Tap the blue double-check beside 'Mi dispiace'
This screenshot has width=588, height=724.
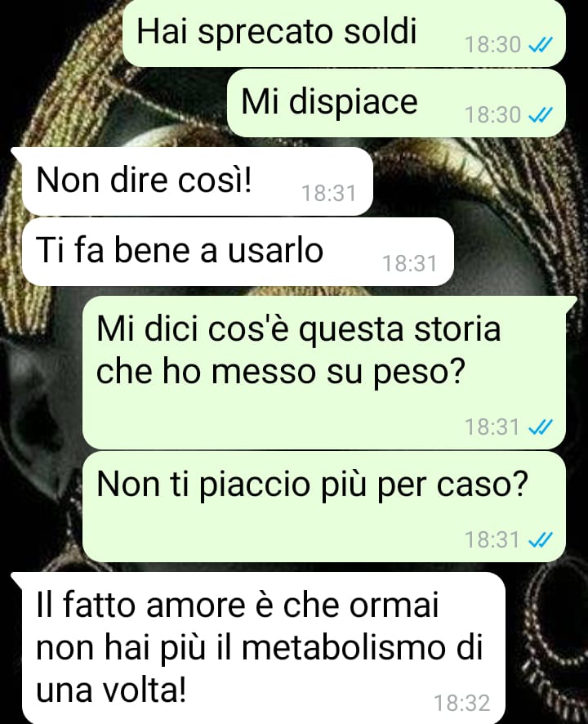pyautogui.click(x=540, y=114)
